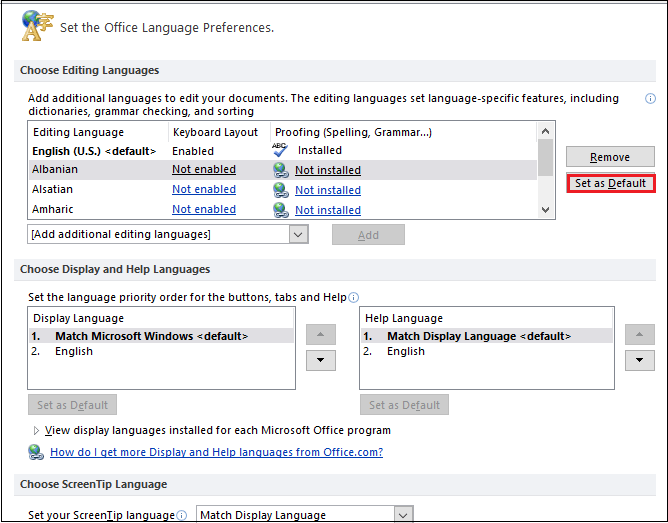Select English in the Help Language list
Viewport: 668px width, 523px height.
point(487,351)
